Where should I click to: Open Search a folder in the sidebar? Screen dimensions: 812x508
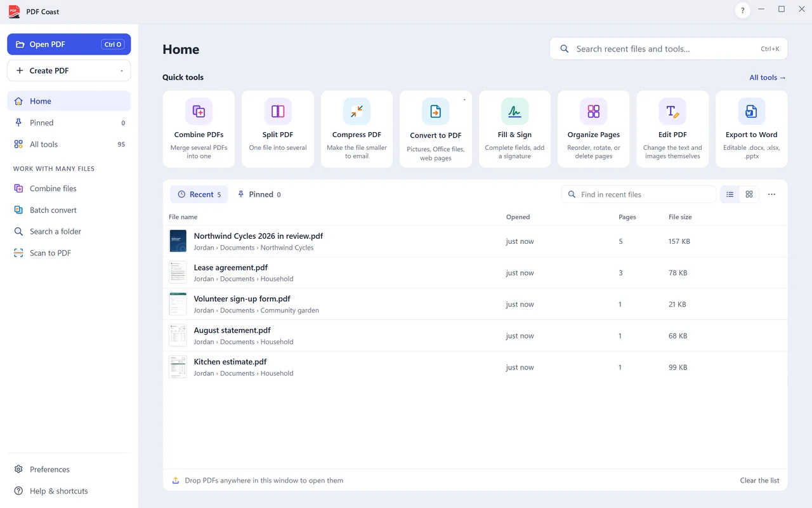tap(69, 232)
